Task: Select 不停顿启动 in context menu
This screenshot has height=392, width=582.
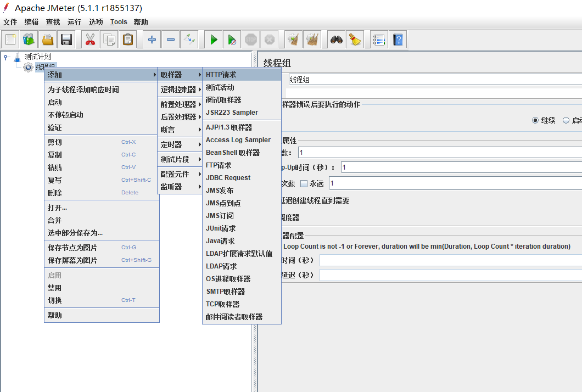Action: click(101, 115)
